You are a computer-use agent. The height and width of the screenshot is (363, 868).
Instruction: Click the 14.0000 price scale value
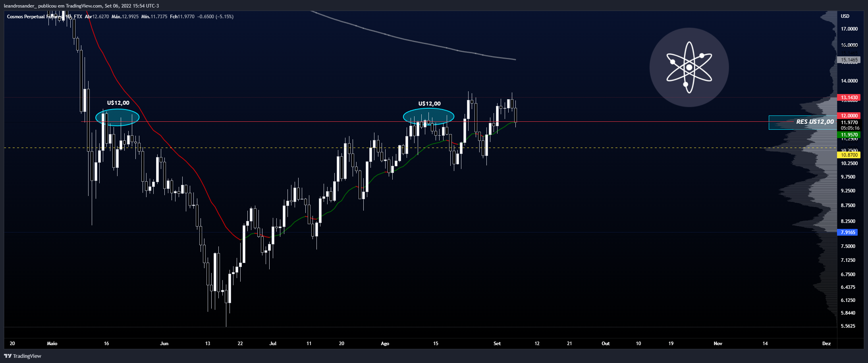[x=849, y=81]
